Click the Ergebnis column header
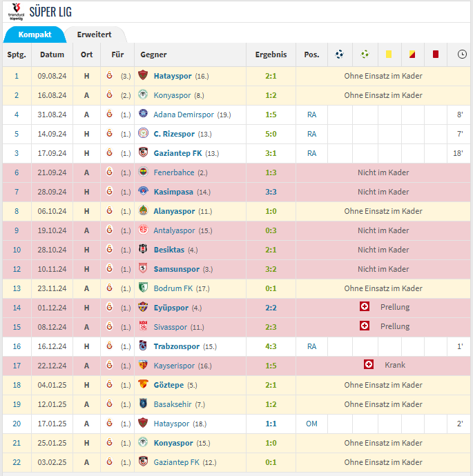The width and height of the screenshot is (473, 476). tap(271, 54)
